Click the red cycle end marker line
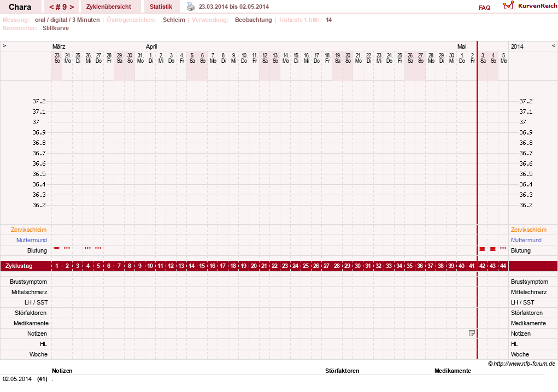 (477, 200)
